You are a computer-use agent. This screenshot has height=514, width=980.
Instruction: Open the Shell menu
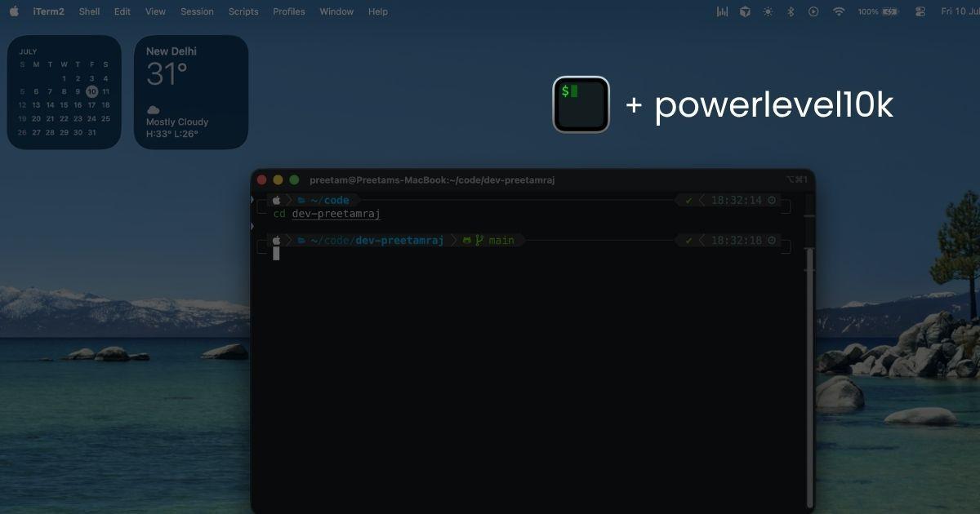pyautogui.click(x=90, y=11)
